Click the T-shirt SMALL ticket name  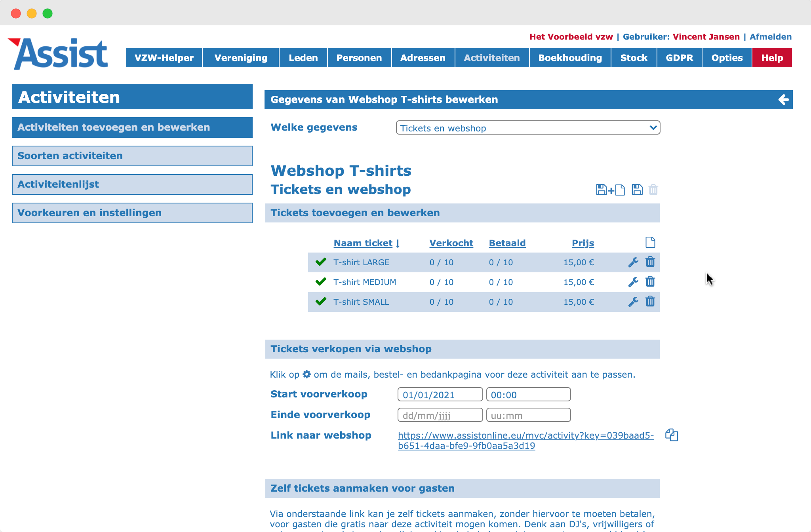tap(361, 302)
